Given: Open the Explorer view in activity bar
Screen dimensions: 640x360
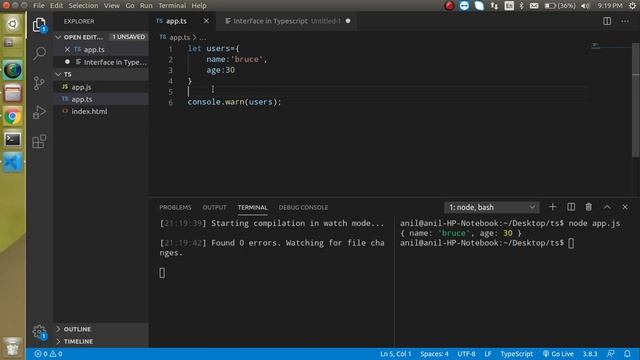Looking at the screenshot, I should (39, 25).
